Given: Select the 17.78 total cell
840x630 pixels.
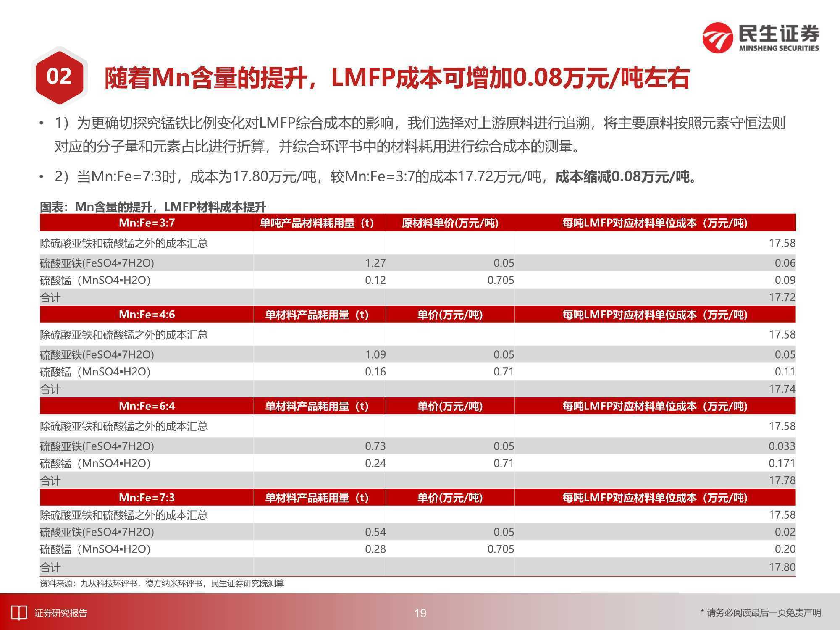Looking at the screenshot, I should (655, 480).
